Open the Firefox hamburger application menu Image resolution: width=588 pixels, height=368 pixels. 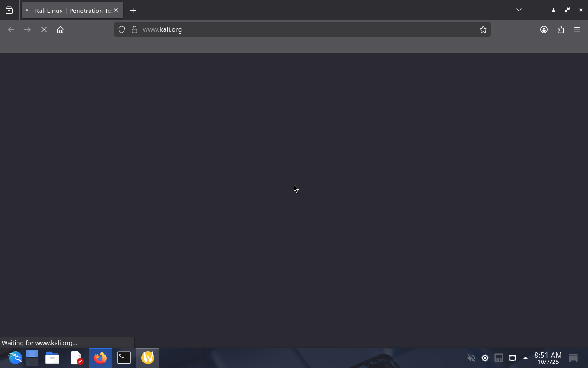point(577,29)
